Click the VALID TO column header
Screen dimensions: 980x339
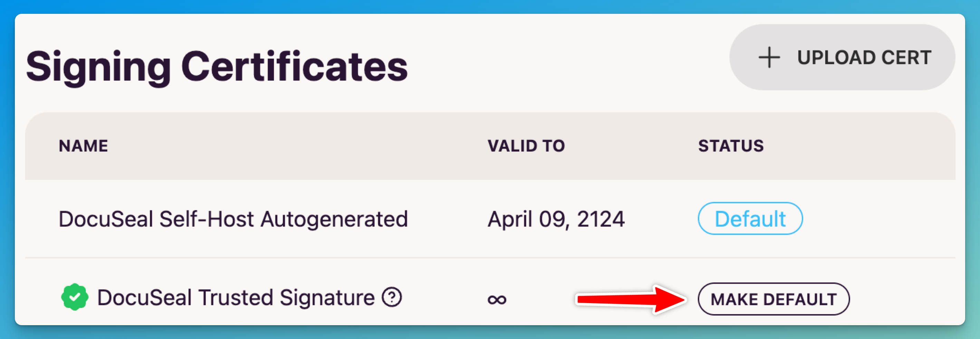526,146
